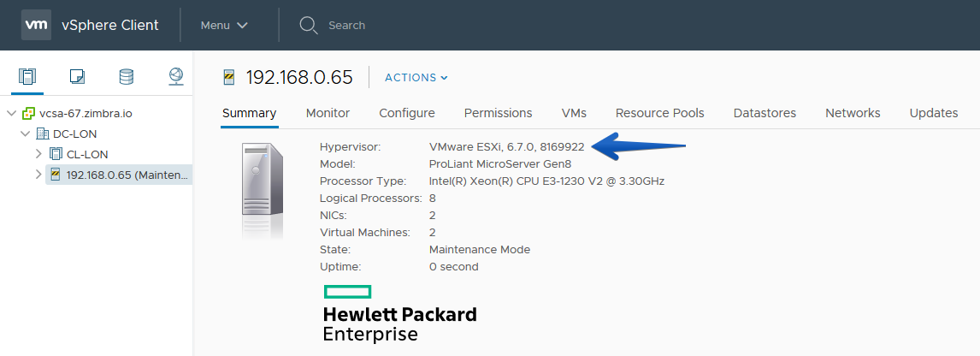Collapse the DC-LON datacenter node

click(25, 133)
